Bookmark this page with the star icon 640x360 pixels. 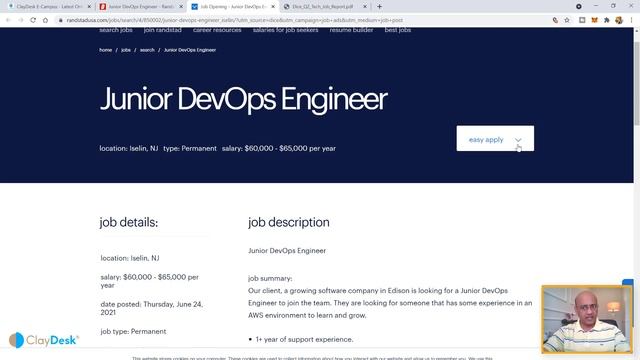pos(567,20)
